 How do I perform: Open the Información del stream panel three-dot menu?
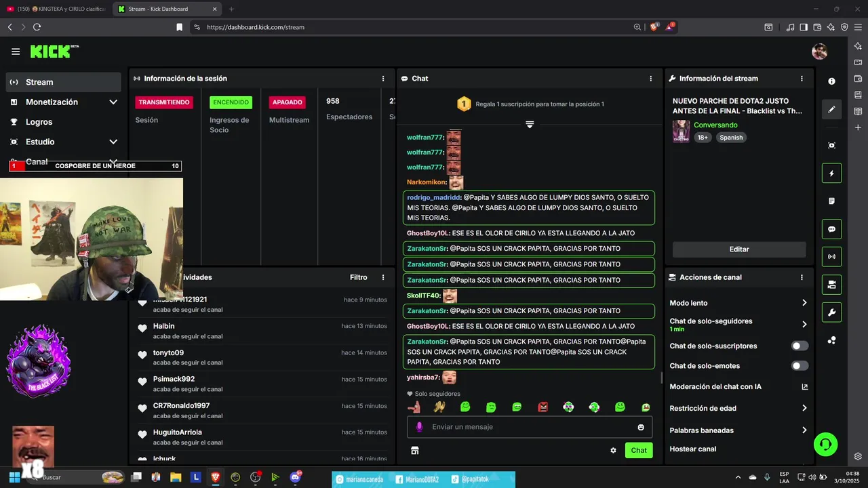802,79
